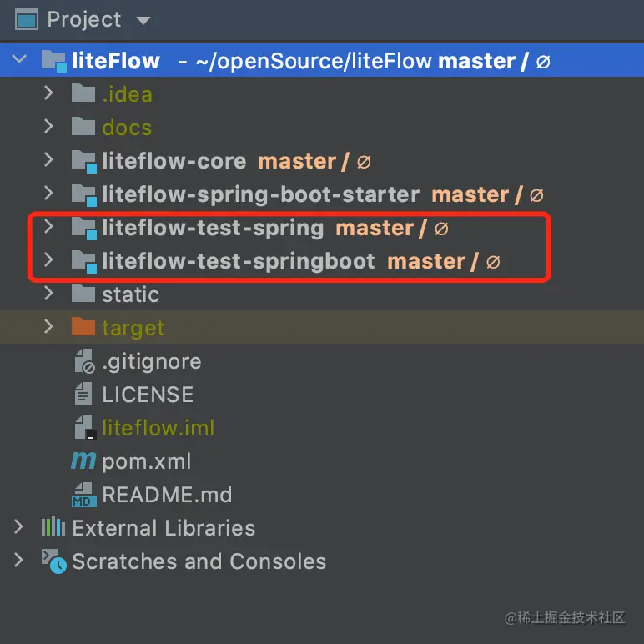This screenshot has height=644, width=644.
Task: Click the liteflow-spring-boot-starter module folder icon
Action: pyautogui.click(x=84, y=194)
